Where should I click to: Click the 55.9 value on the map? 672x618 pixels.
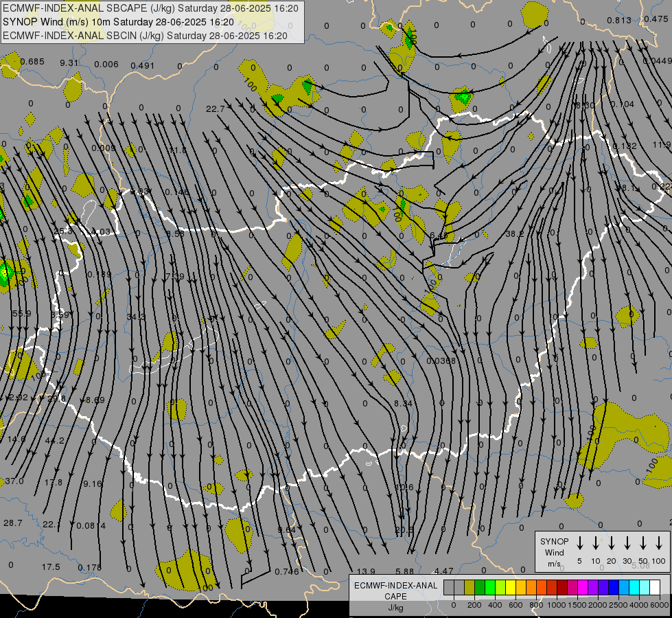(x=21, y=314)
